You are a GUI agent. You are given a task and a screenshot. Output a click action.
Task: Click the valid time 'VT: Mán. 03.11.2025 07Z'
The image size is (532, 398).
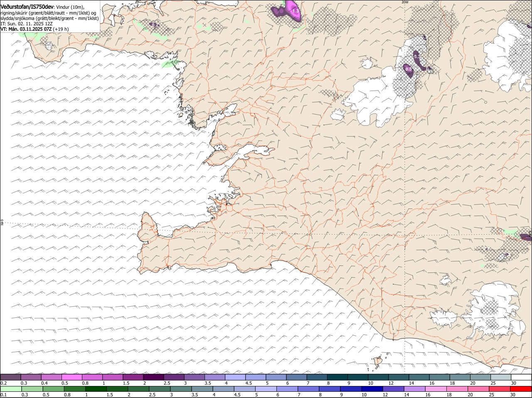coord(26,29)
